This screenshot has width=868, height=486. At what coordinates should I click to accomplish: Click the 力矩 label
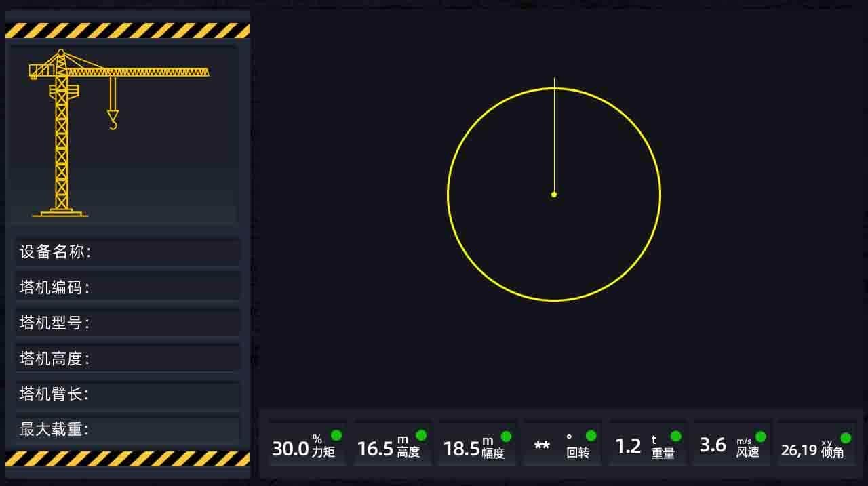click(x=323, y=452)
